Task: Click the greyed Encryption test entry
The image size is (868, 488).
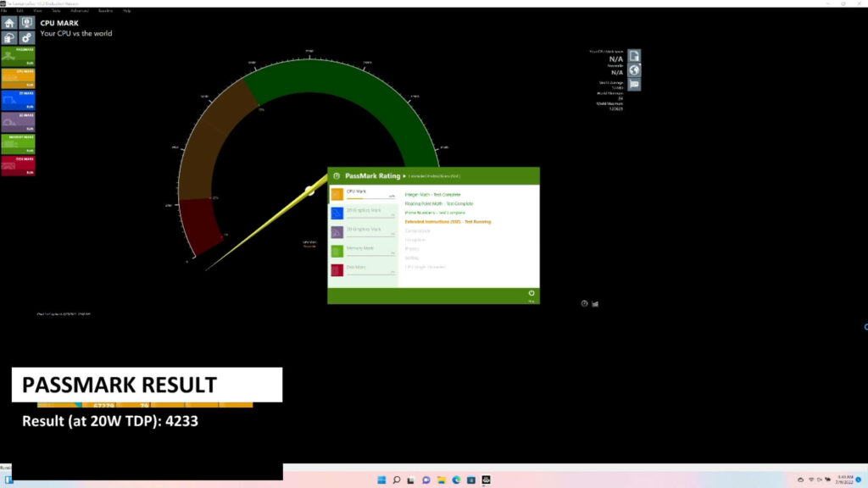Action: (415, 240)
